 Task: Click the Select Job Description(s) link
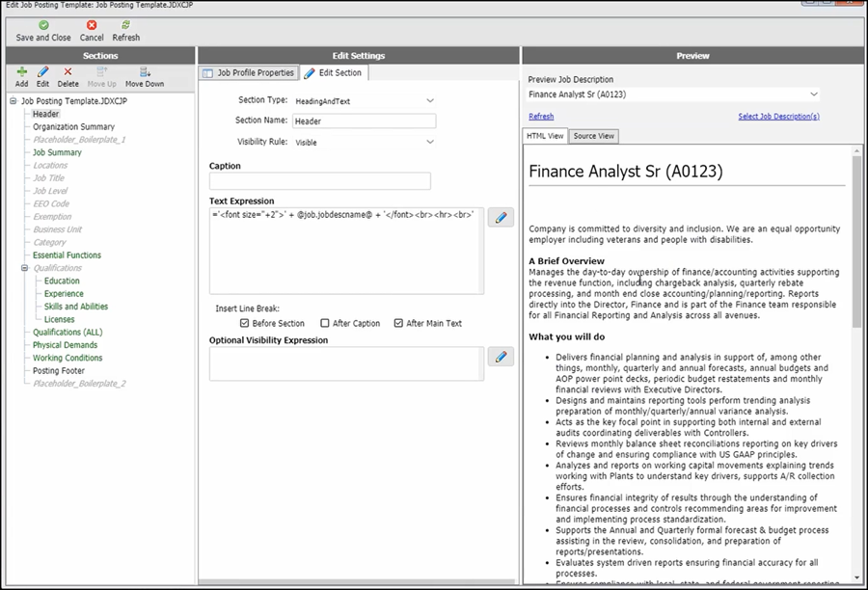(x=778, y=117)
